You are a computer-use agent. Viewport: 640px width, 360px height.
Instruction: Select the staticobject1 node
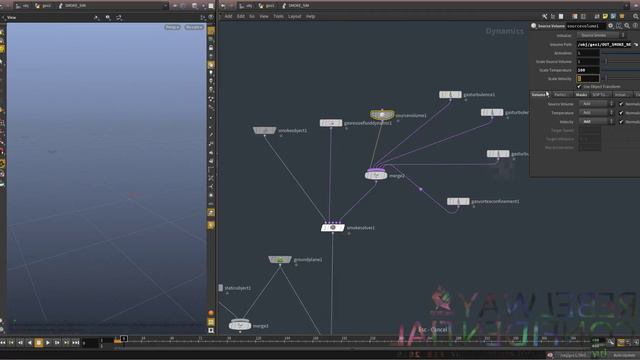[x=221, y=288]
